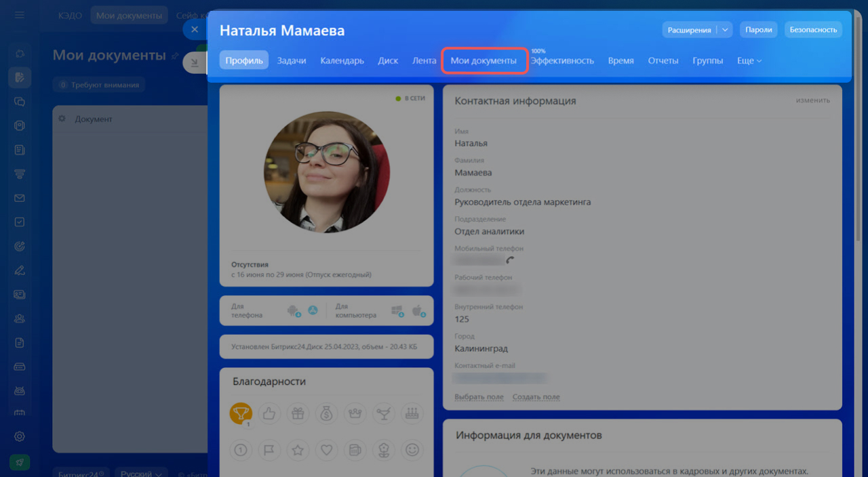Click the Выбрать поле link
Image resolution: width=868 pixels, height=477 pixels.
pos(479,396)
